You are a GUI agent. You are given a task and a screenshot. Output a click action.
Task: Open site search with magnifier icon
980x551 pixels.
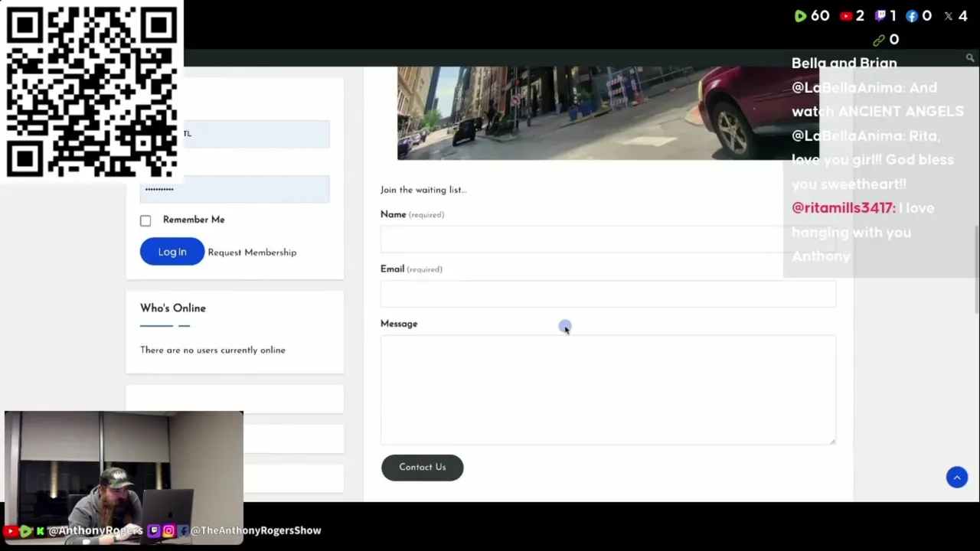tap(970, 58)
